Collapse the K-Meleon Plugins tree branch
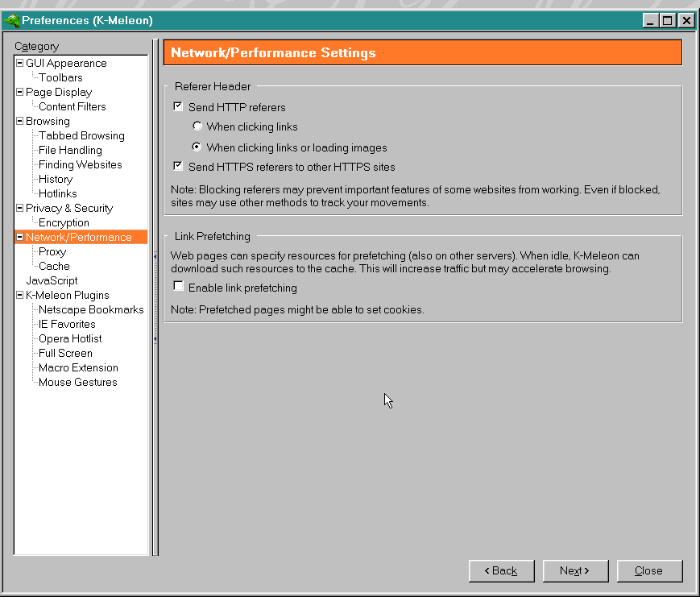This screenshot has height=601, width=700. click(x=20, y=295)
